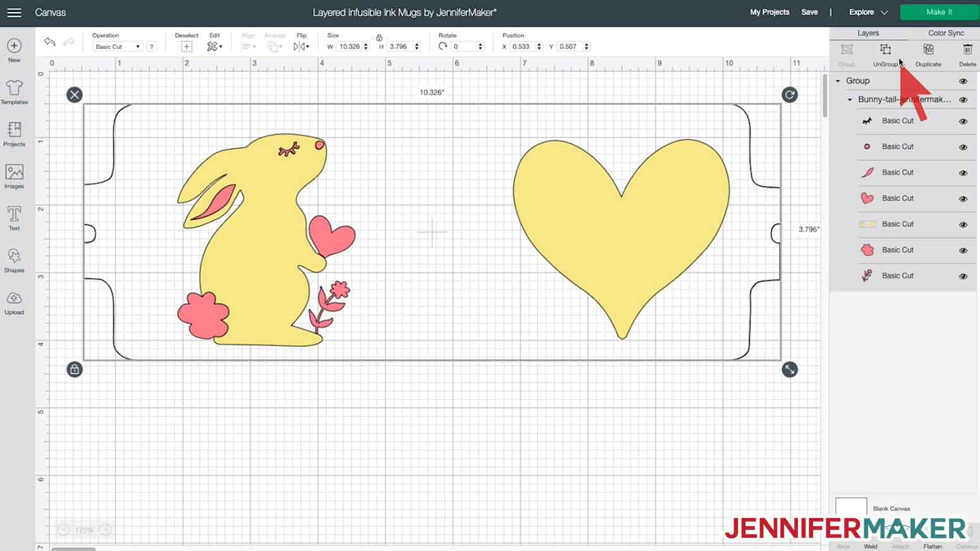The width and height of the screenshot is (980, 551).
Task: Click the Deselect icon
Action: pos(187,47)
